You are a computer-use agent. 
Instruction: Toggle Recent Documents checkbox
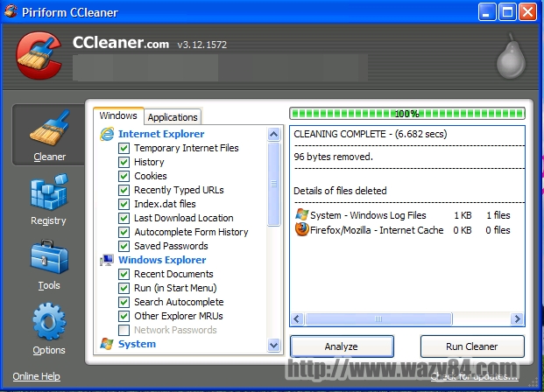pyautogui.click(x=124, y=274)
